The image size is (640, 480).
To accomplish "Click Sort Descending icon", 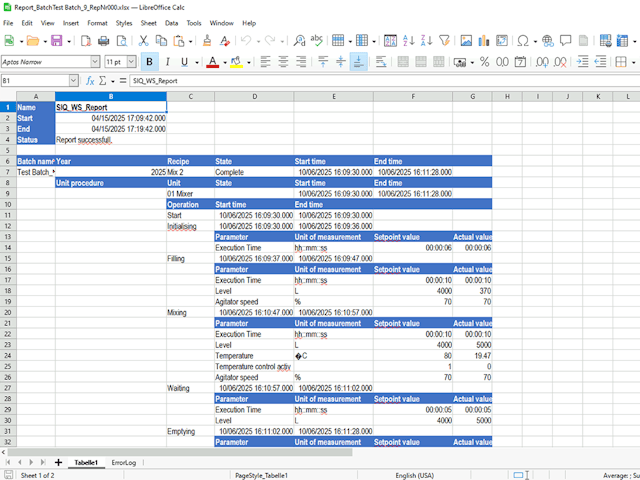I will [427, 40].
